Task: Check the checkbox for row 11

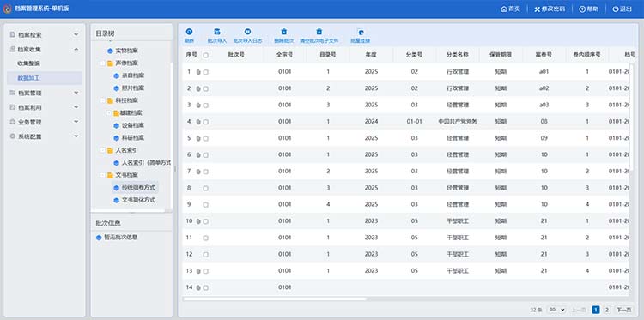Action: coord(205,238)
